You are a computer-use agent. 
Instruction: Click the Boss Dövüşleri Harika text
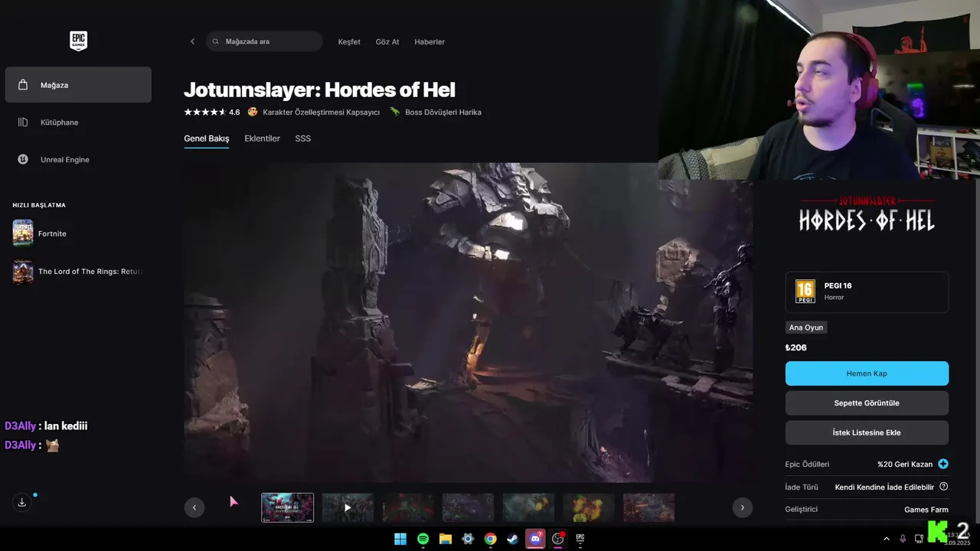(443, 112)
